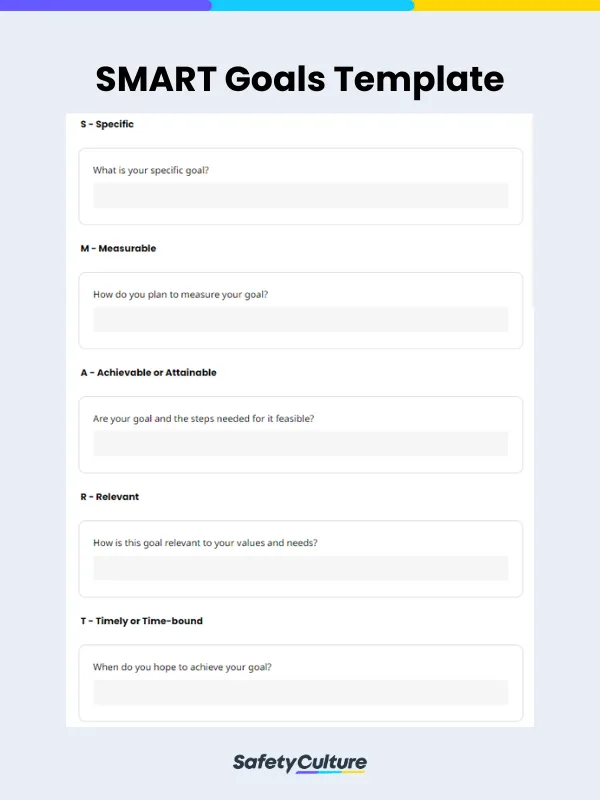
Task: Click the yellow bar at the top
Action: (507, 5)
